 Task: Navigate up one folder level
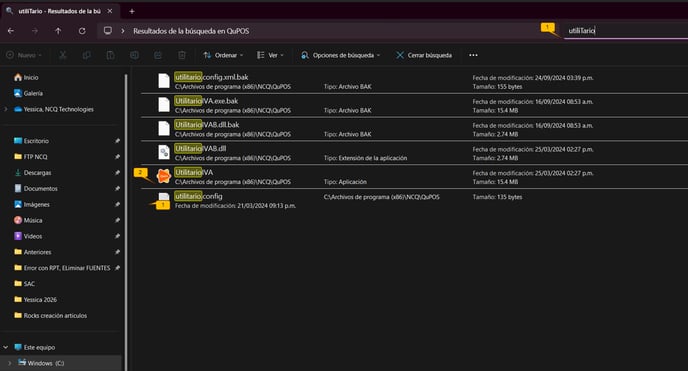(58, 31)
